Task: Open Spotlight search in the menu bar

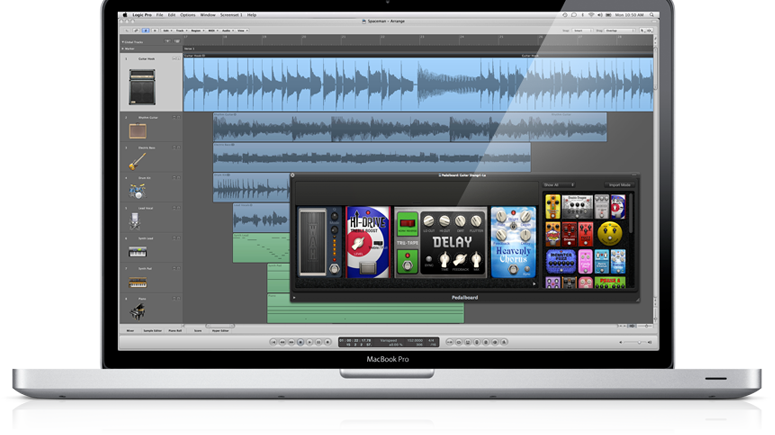Action: [651, 15]
